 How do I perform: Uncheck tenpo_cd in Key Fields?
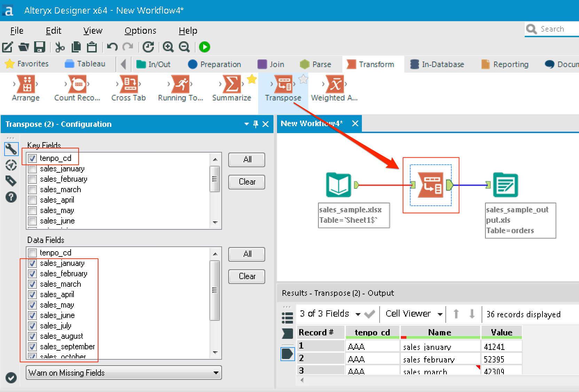(32, 158)
